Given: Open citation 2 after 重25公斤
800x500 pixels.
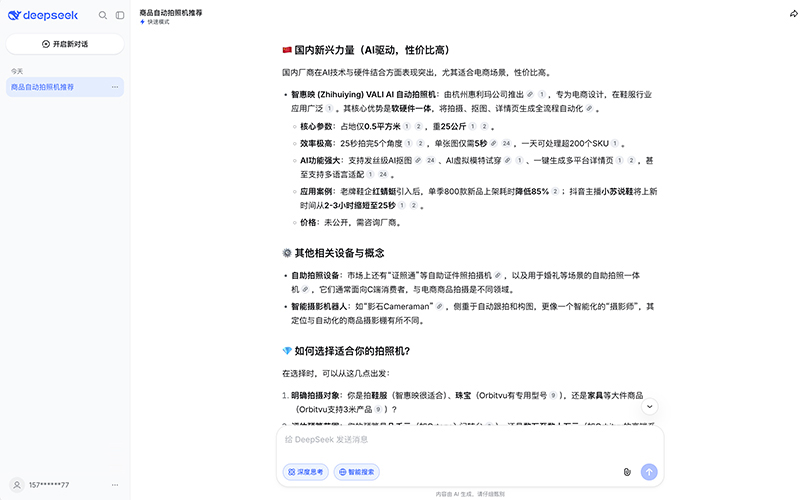Looking at the screenshot, I should [x=484, y=126].
